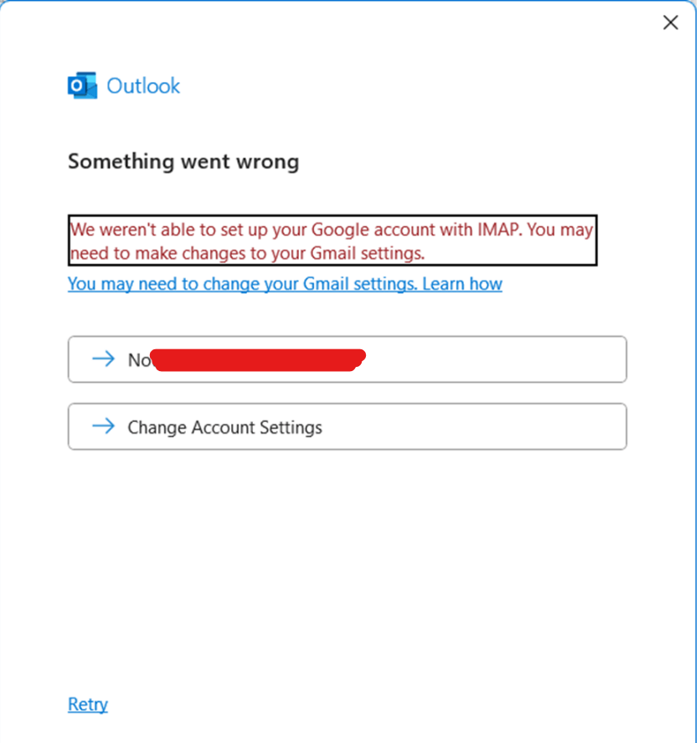
Task: Click the word 'IMAP' in the error message
Action: pyautogui.click(x=499, y=230)
